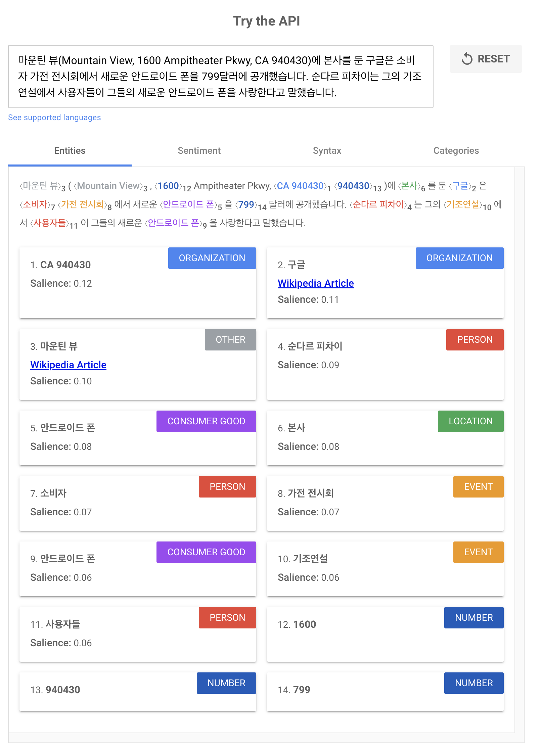Image resolution: width=542 pixels, height=756 pixels.
Task: Switch to the Sentiment tab
Action: [199, 151]
